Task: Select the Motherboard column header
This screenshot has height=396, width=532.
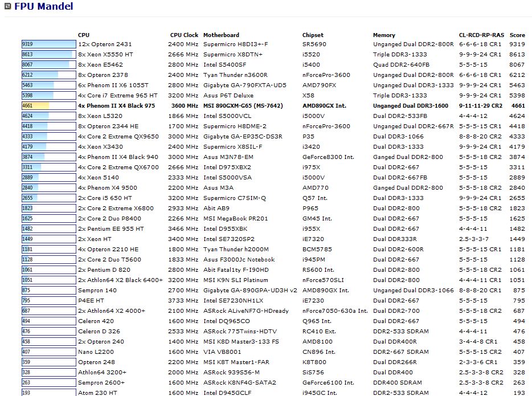Action: click(x=221, y=35)
